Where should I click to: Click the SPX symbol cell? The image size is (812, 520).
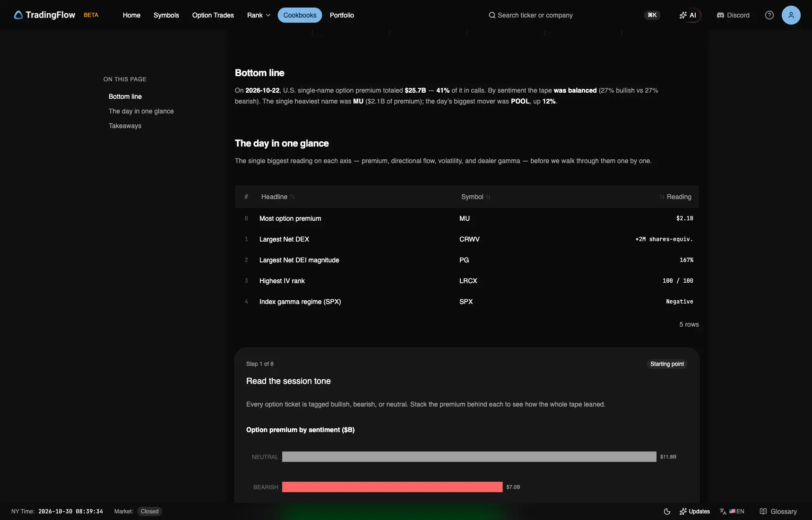[x=466, y=302]
